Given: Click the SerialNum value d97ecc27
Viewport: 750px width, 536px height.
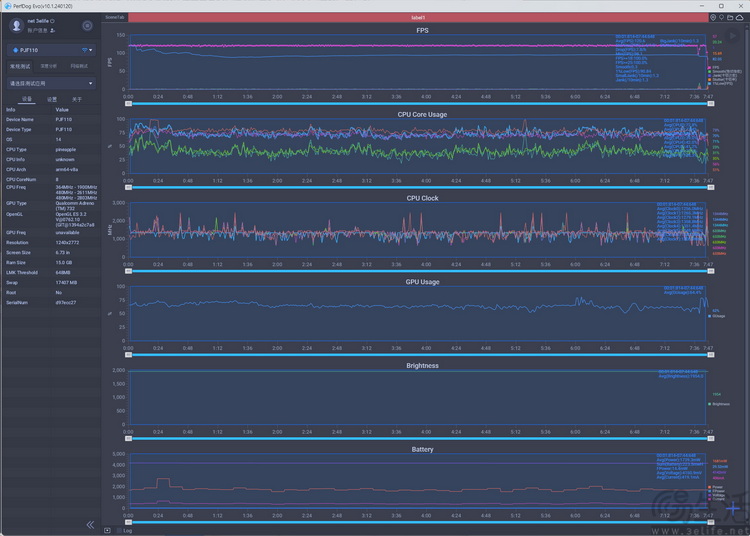Looking at the screenshot, I should tap(66, 303).
